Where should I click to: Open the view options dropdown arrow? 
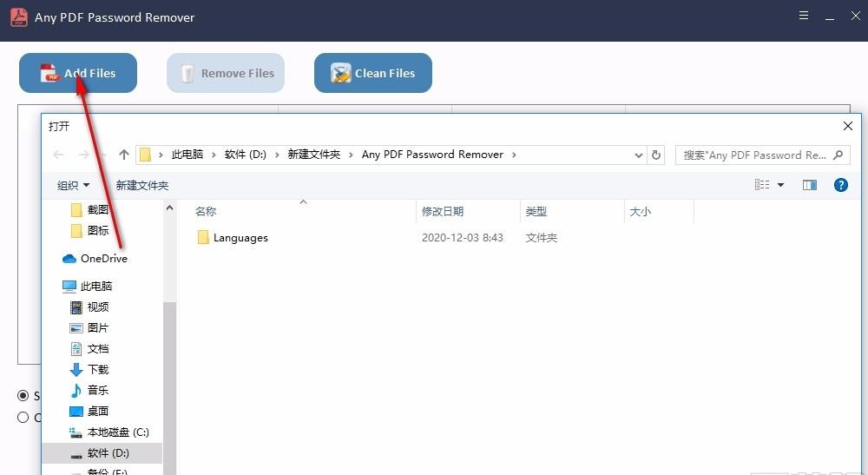pyautogui.click(x=780, y=185)
